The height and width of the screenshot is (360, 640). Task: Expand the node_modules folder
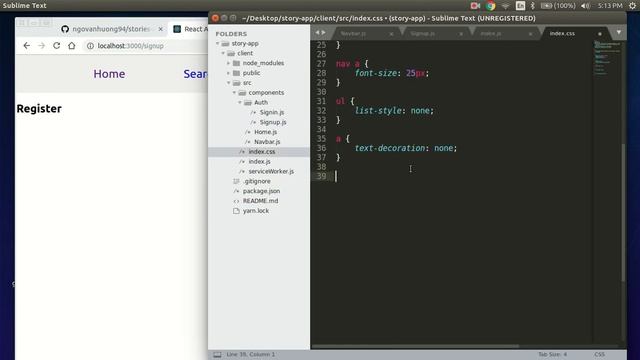(229, 63)
